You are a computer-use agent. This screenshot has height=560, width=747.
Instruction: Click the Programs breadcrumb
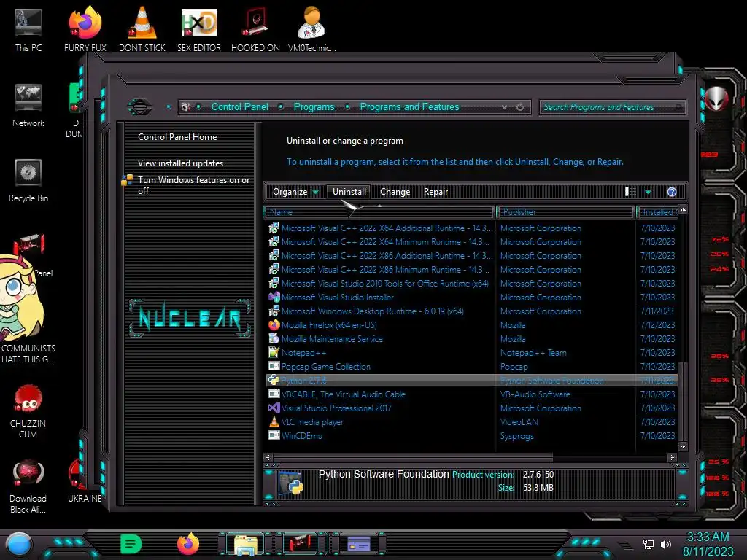click(314, 106)
